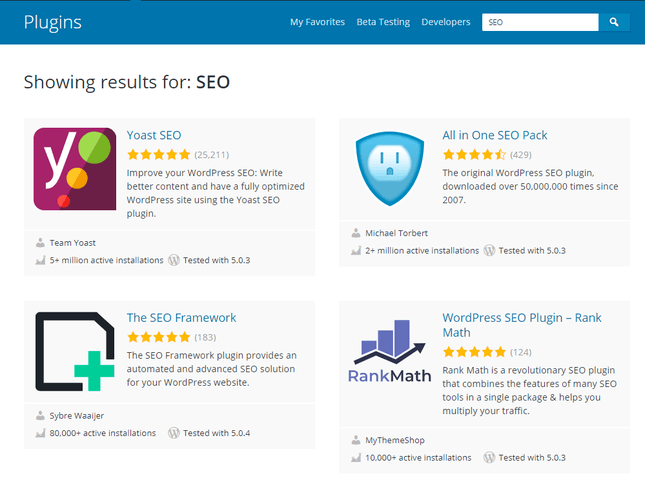
Task: Open Beta Testing in the header
Action: point(383,22)
